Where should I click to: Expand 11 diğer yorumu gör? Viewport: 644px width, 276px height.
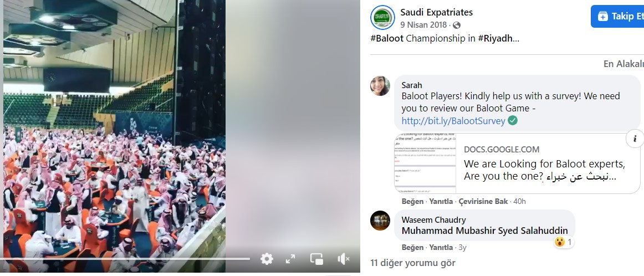coord(412,263)
